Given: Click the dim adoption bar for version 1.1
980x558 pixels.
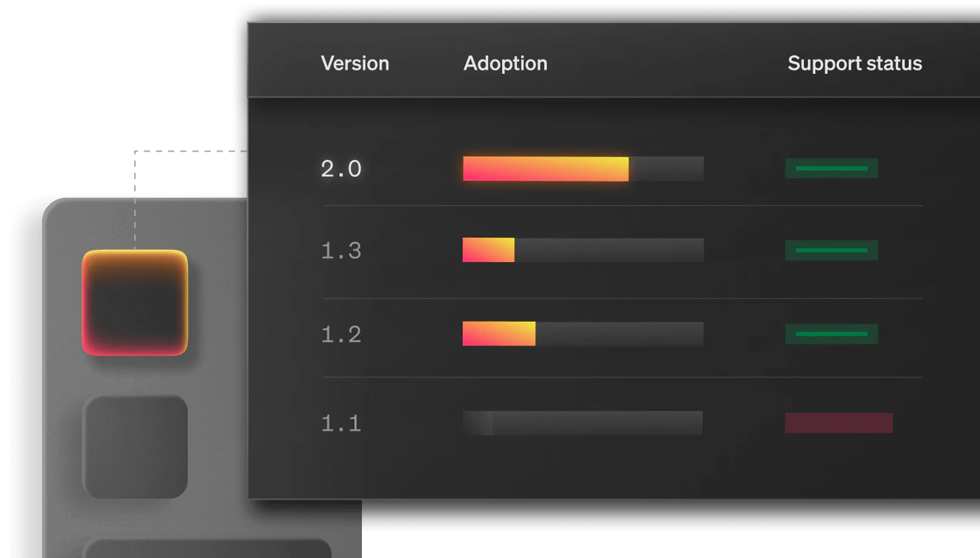Looking at the screenshot, I should pyautogui.click(x=583, y=423).
